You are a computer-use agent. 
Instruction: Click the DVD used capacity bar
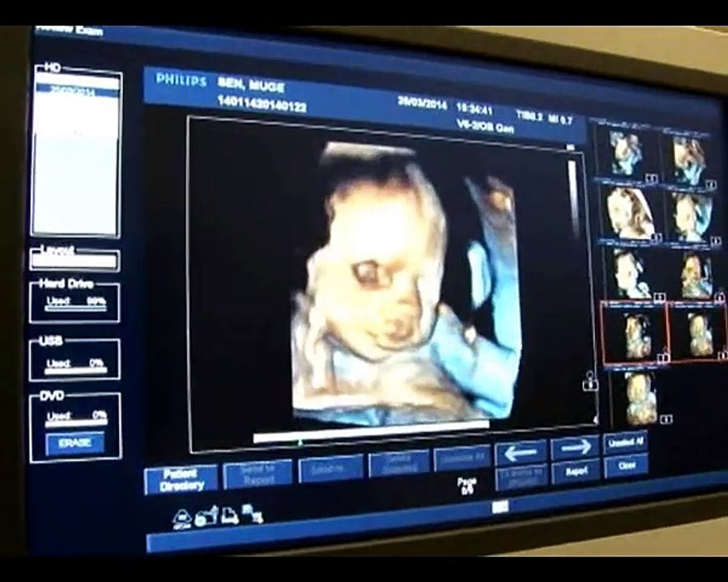point(75,423)
